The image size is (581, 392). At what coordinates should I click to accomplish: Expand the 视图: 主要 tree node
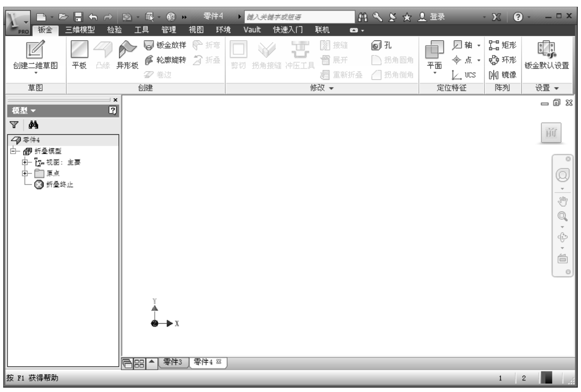coord(25,162)
